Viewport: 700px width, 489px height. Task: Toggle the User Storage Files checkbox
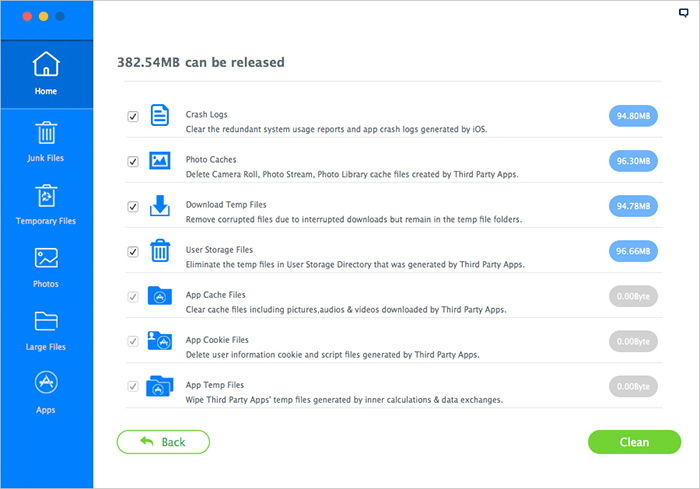coord(133,251)
